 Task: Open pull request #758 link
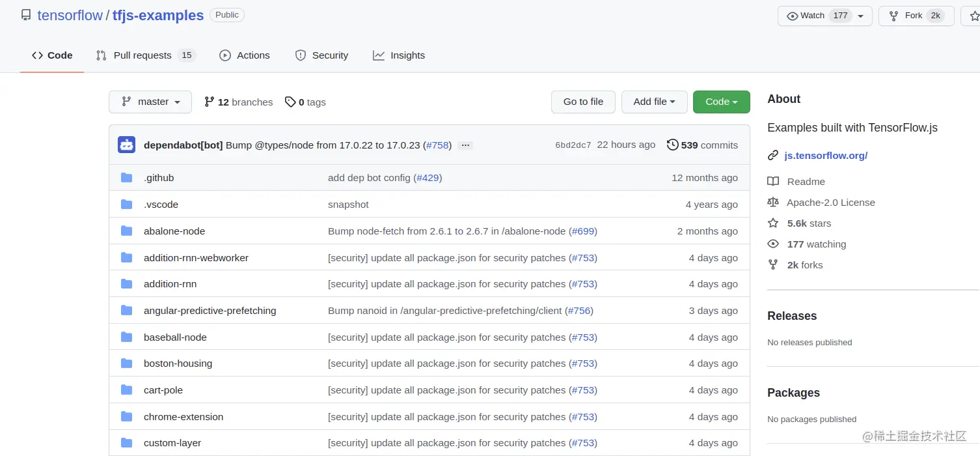pyautogui.click(x=438, y=145)
